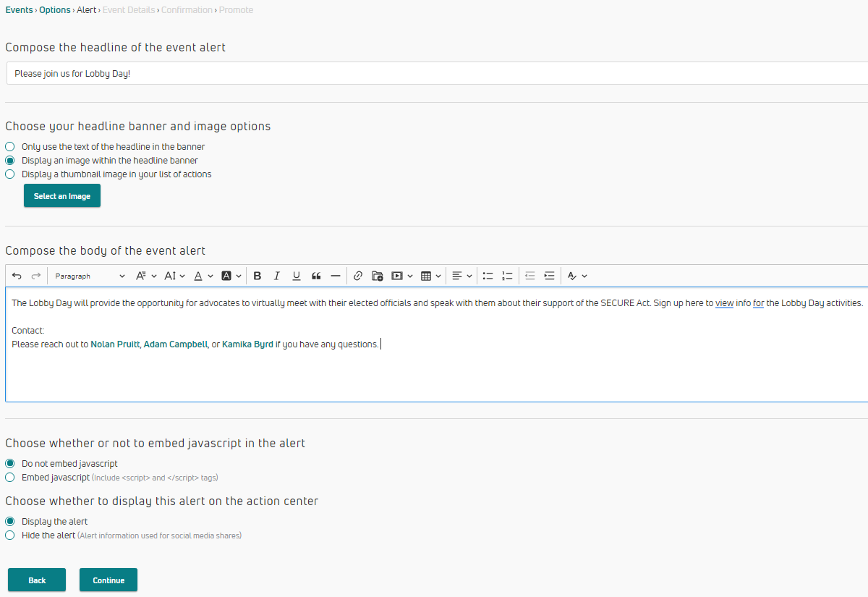The image size is (868, 597).
Task: Click the underlined word 'view' in body text
Action: [x=724, y=303]
